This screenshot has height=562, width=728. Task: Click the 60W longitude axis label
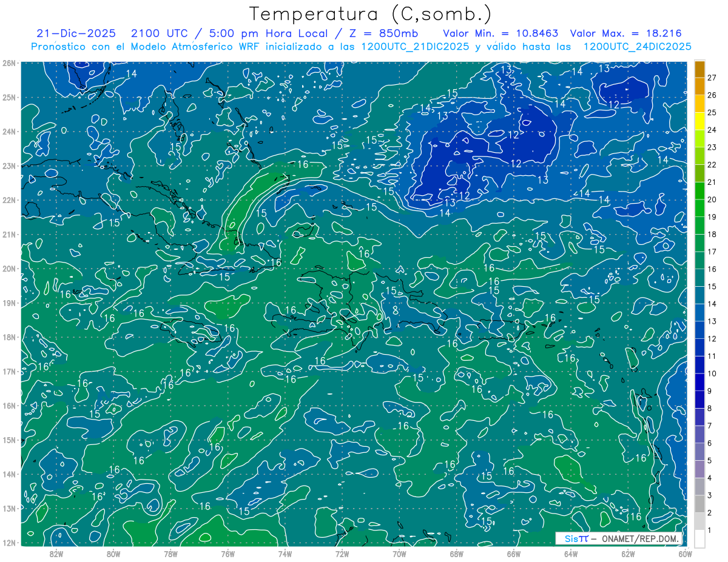[x=685, y=553]
